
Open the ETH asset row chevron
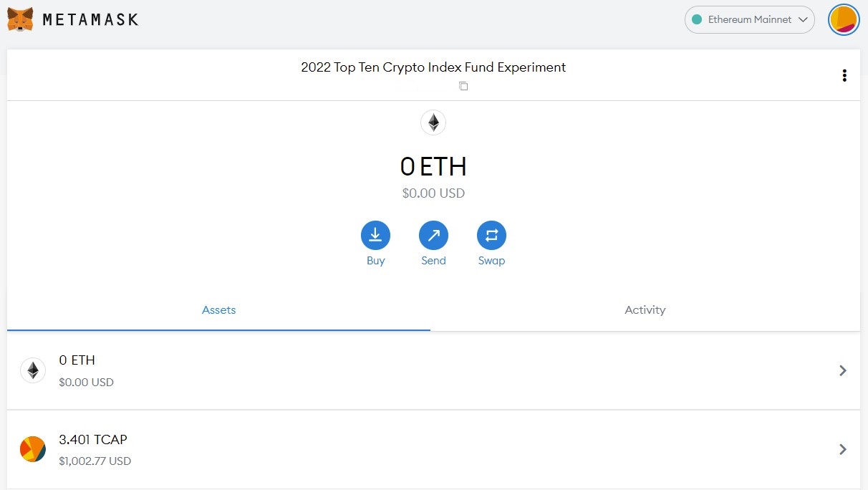coord(843,370)
